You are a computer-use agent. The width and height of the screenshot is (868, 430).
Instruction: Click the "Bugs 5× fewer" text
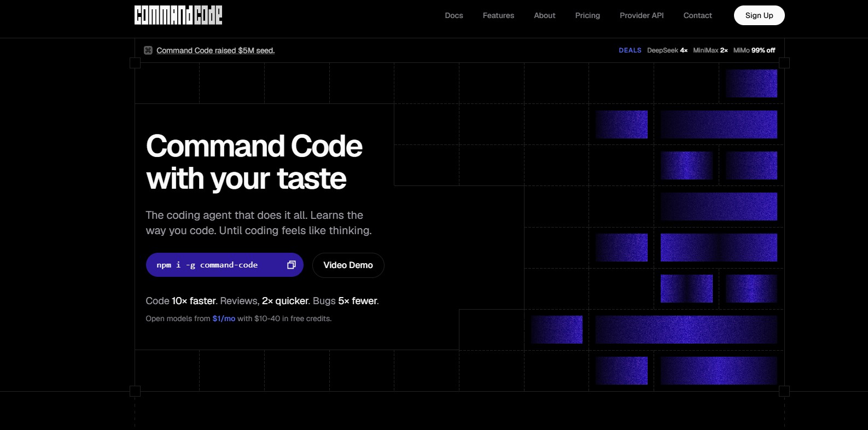click(x=346, y=301)
